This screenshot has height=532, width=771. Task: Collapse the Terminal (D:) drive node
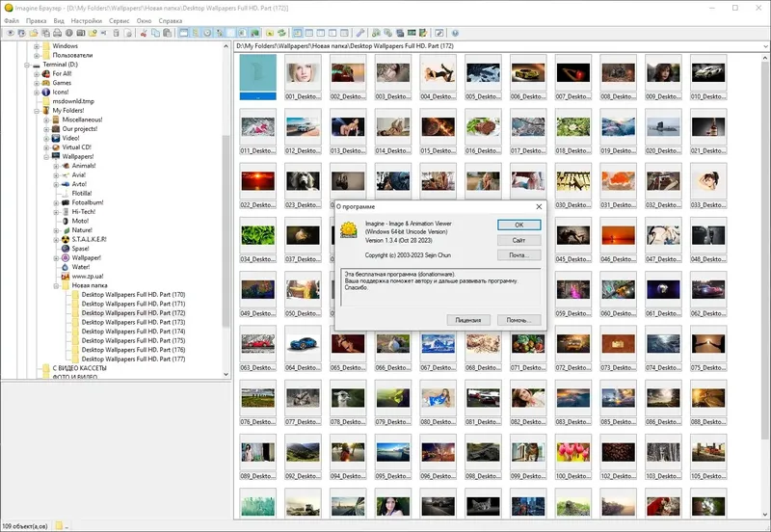pyautogui.click(x=27, y=65)
